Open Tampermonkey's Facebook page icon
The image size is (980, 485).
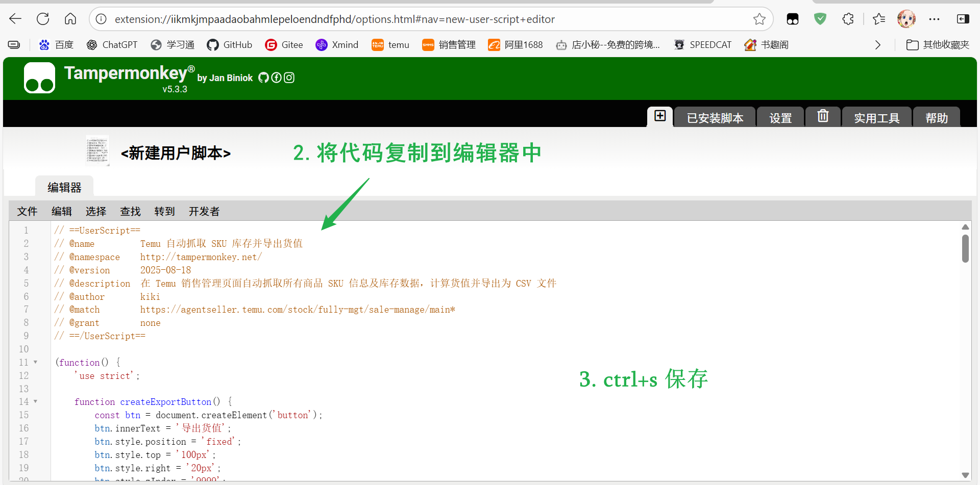(276, 78)
